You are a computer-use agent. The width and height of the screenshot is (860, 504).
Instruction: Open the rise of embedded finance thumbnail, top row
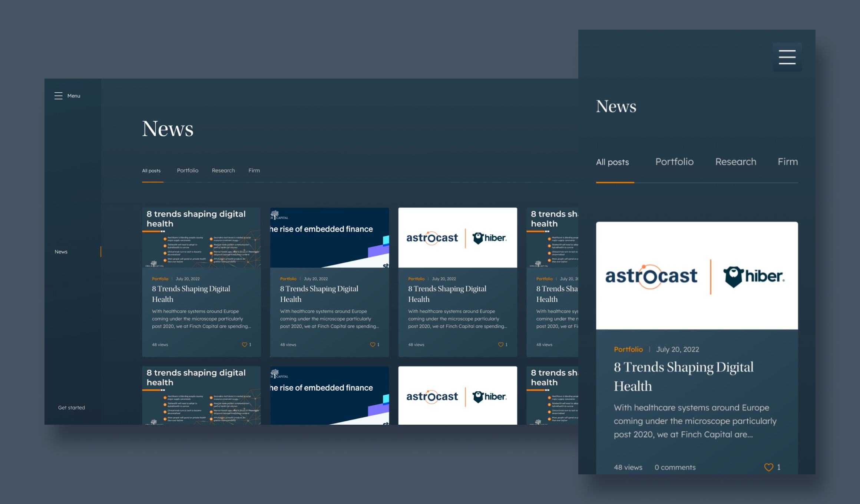[330, 238]
